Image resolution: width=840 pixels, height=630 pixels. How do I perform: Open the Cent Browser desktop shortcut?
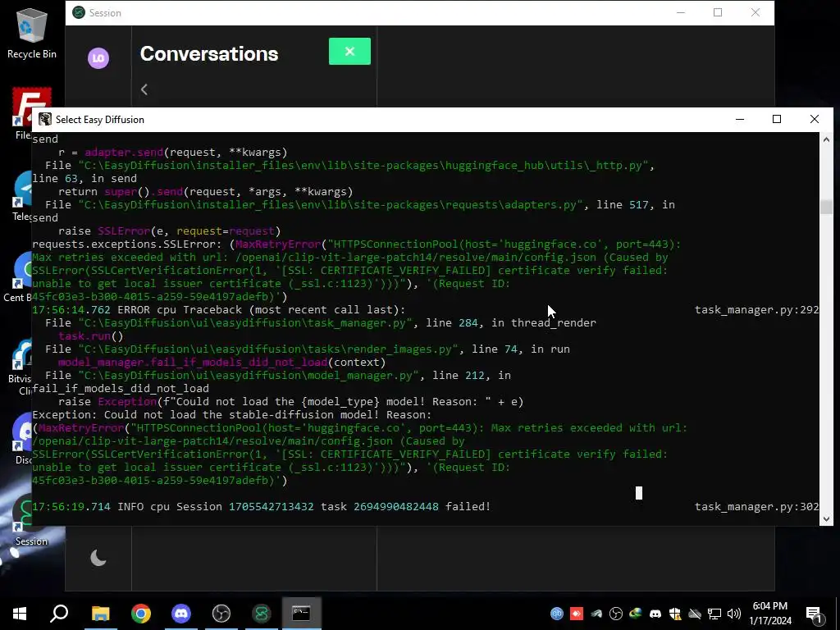pyautogui.click(x=19, y=277)
